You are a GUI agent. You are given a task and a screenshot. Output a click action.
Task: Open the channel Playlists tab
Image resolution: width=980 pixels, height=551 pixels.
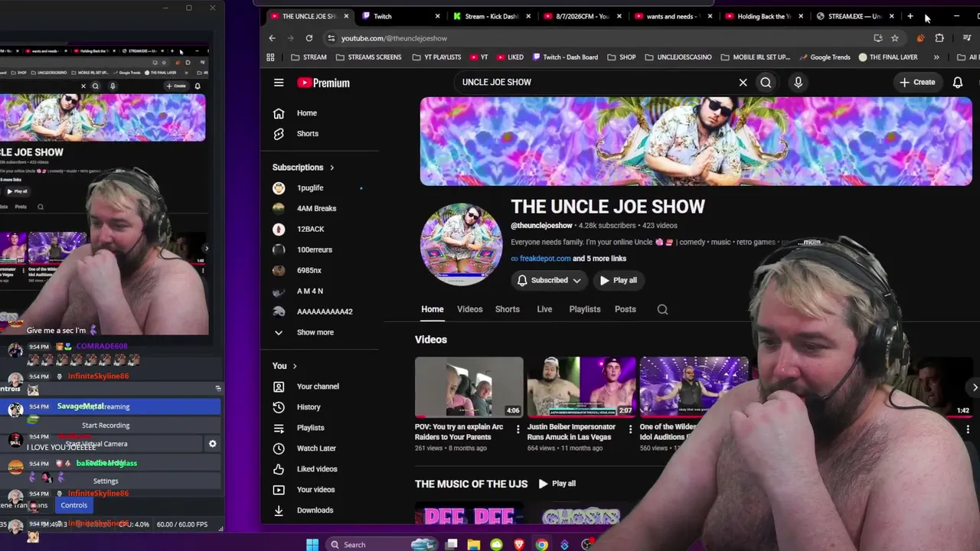(585, 309)
